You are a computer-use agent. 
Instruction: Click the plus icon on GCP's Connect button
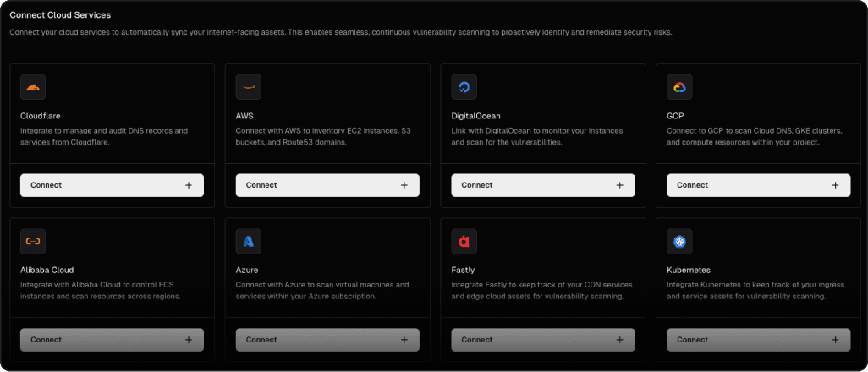pos(835,185)
